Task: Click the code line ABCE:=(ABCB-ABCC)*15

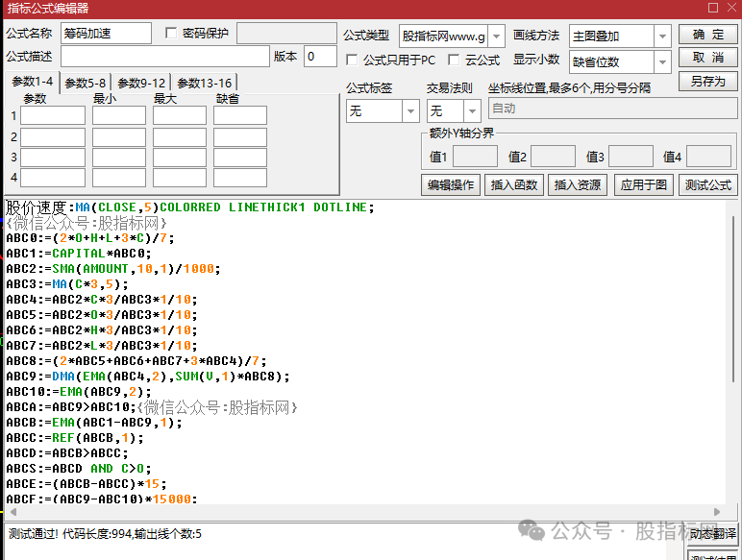Action: pos(87,484)
